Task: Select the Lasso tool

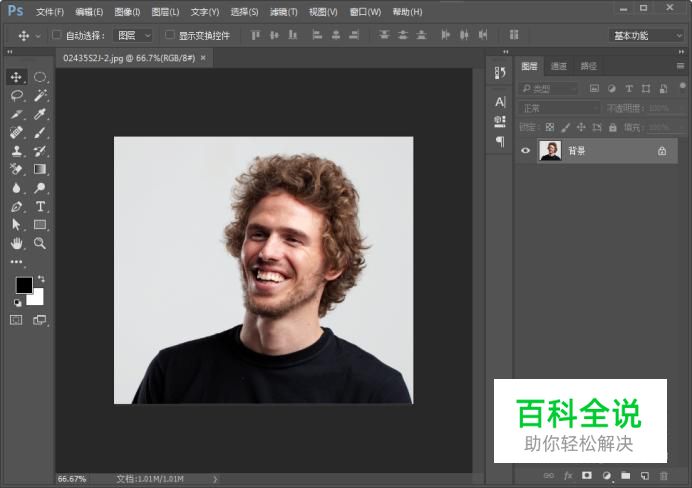Action: point(16,96)
